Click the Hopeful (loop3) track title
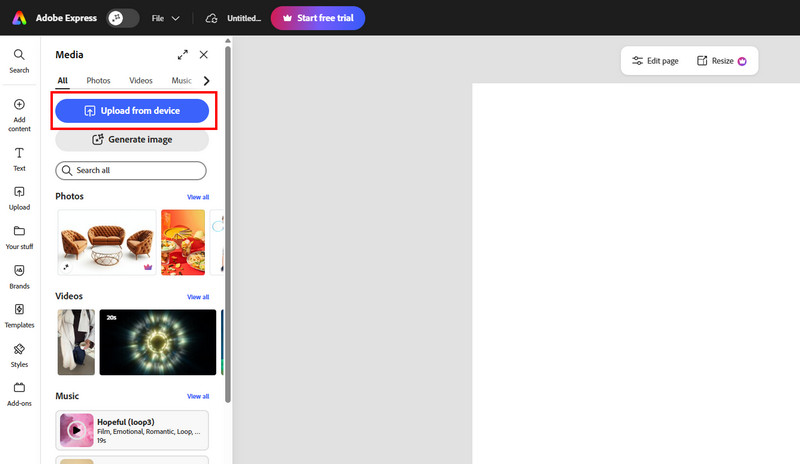This screenshot has width=800, height=464. point(126,422)
